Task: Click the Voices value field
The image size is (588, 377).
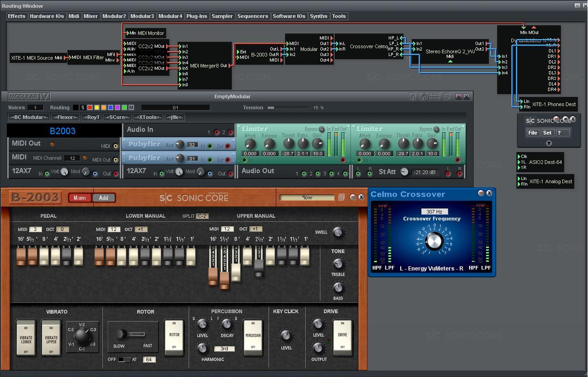Action: [35, 107]
